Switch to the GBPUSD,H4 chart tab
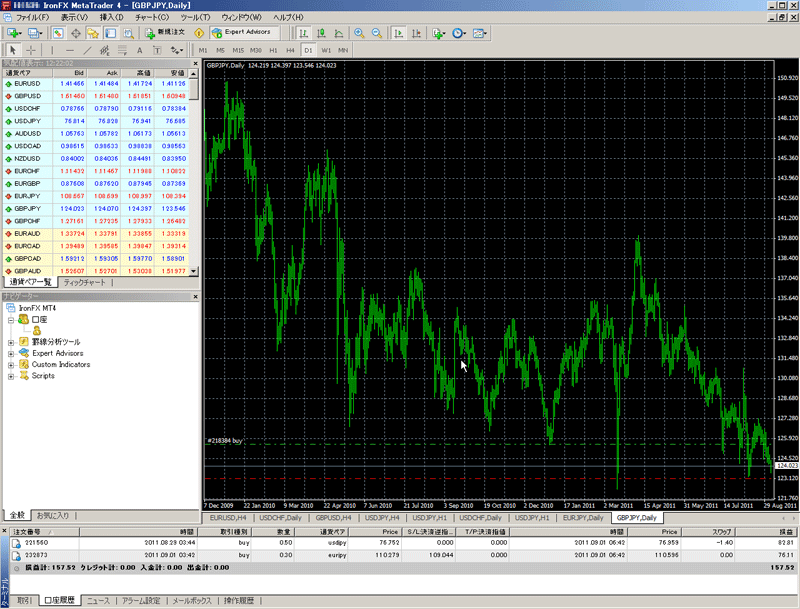This screenshot has width=800, height=609. (x=334, y=518)
